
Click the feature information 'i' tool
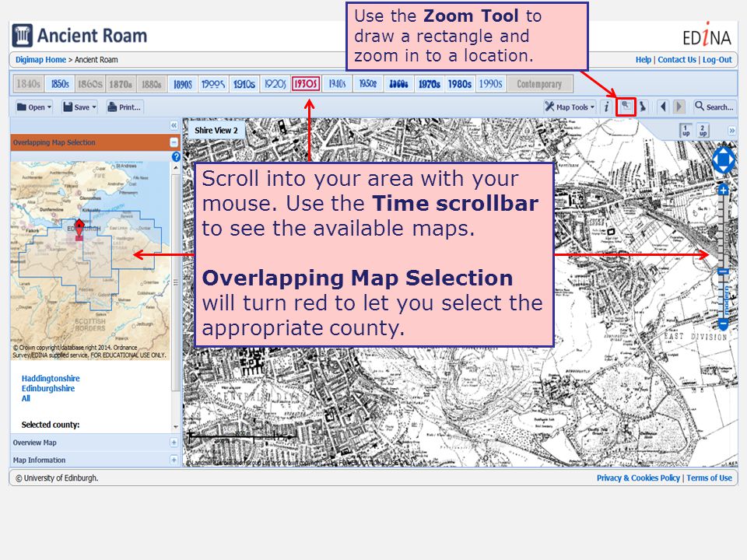(606, 107)
